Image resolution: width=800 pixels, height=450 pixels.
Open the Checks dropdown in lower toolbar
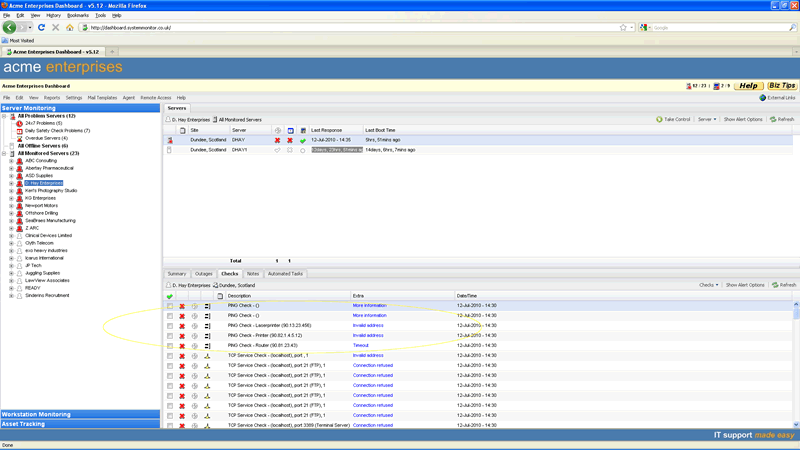(x=709, y=285)
